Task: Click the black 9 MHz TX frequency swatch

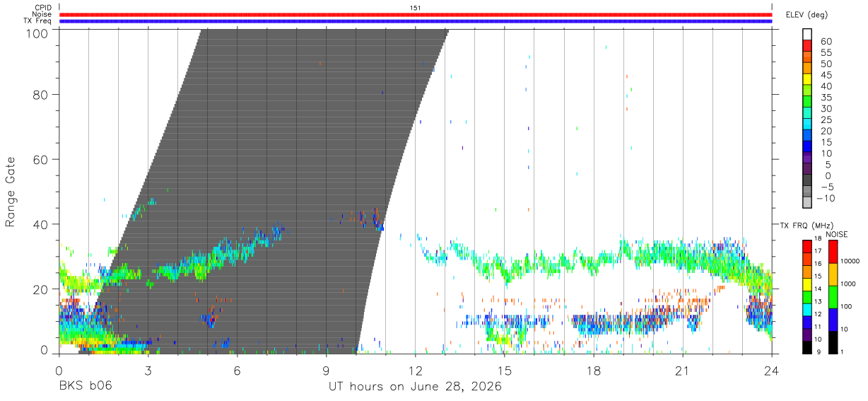Action: [807, 347]
